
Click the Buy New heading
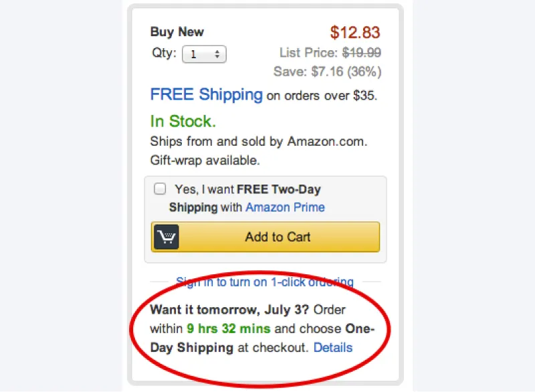(x=177, y=31)
